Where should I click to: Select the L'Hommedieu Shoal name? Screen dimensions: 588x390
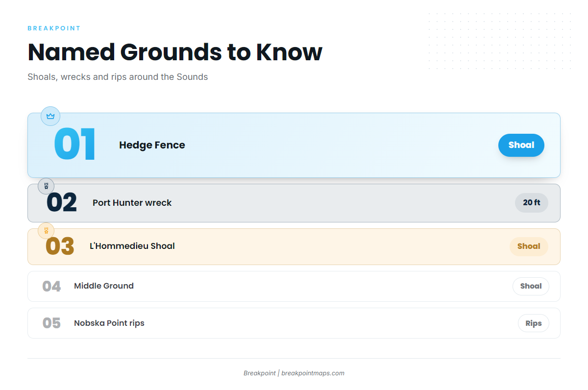click(x=132, y=246)
